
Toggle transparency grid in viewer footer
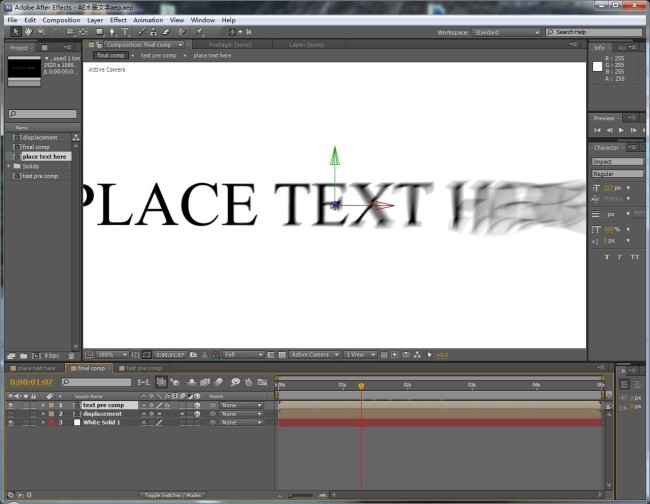click(x=282, y=355)
